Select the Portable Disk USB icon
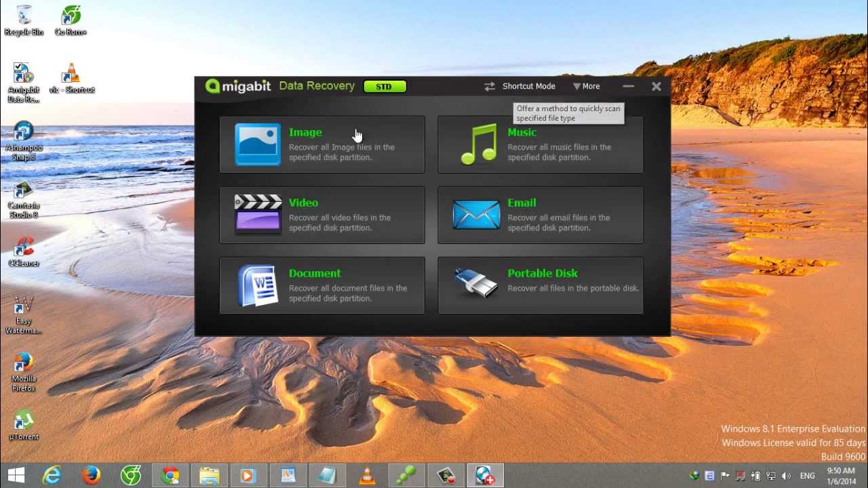Screen dimensions: 868x488 point(476,283)
